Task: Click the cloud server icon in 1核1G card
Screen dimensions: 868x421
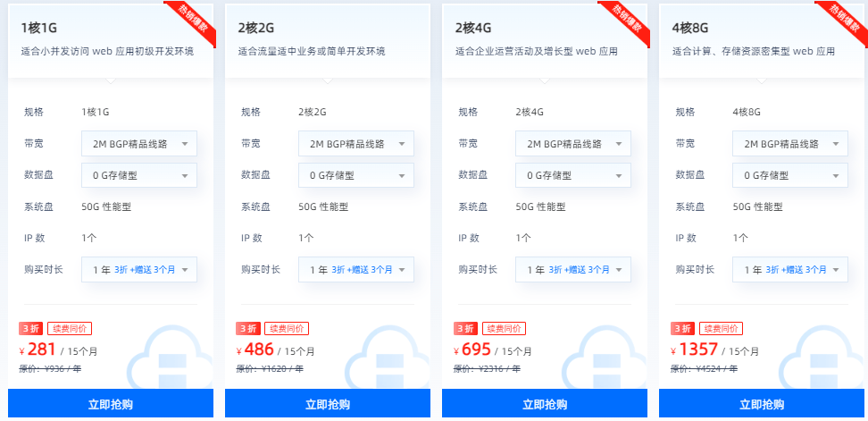Action: 170,358
